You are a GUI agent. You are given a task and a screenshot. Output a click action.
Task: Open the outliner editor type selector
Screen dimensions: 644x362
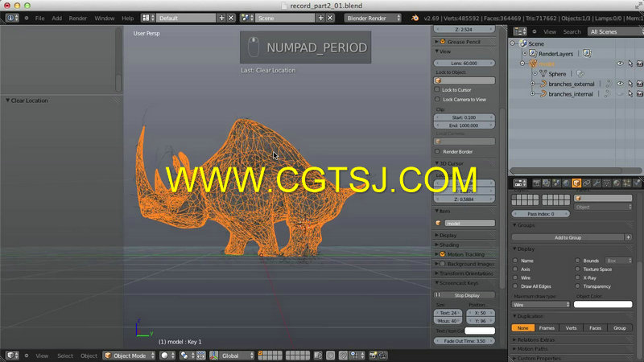(x=520, y=31)
